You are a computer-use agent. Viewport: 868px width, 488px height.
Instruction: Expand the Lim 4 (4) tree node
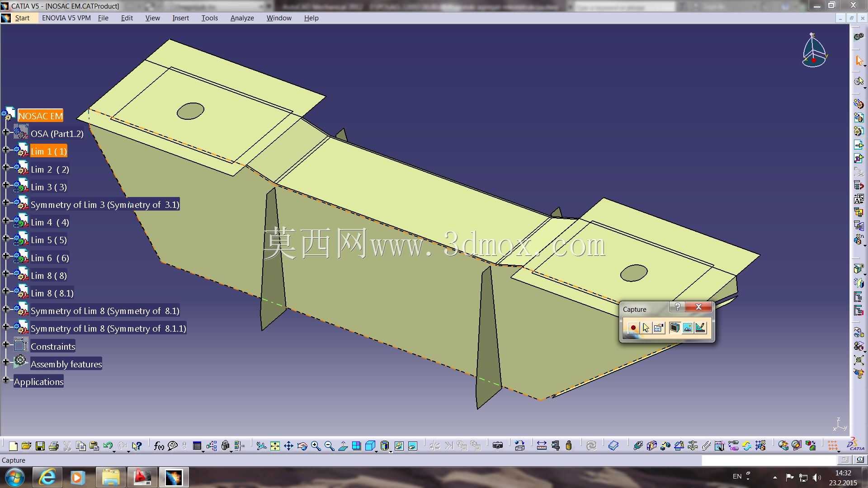[6, 221]
